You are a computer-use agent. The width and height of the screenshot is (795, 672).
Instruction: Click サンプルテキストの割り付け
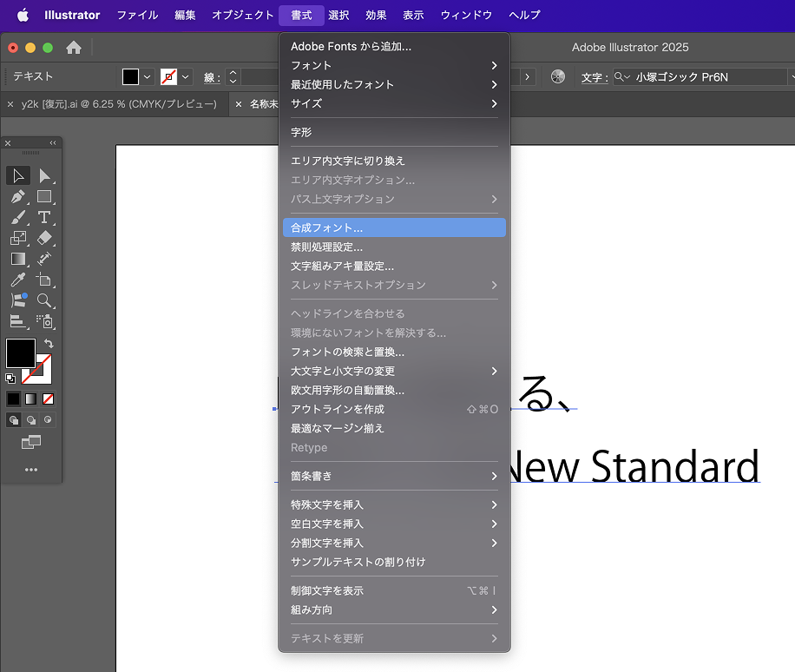click(394, 563)
